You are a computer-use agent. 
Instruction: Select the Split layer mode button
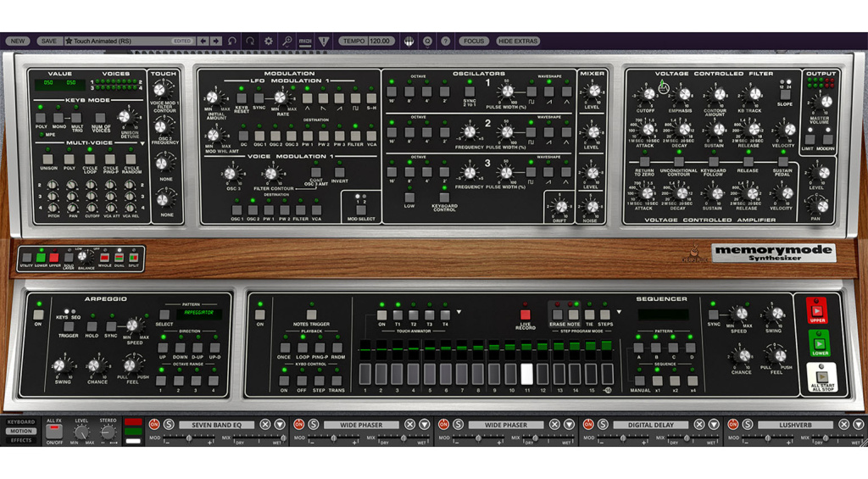tap(133, 258)
